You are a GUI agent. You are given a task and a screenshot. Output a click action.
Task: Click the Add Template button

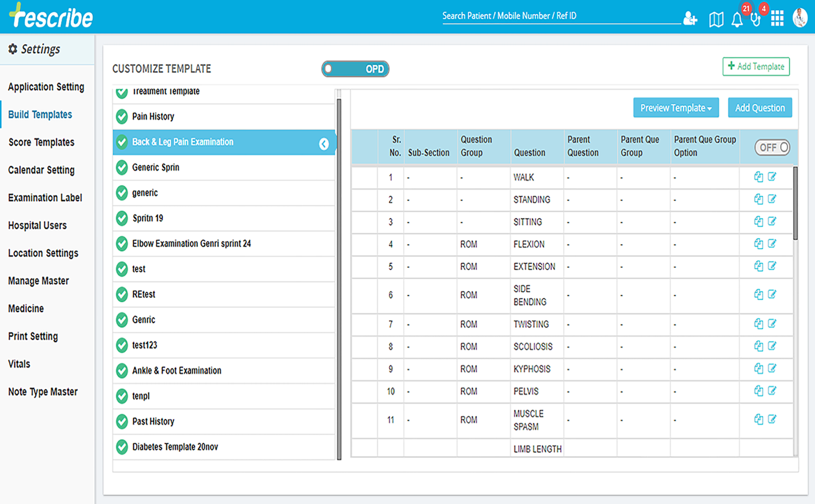point(756,67)
